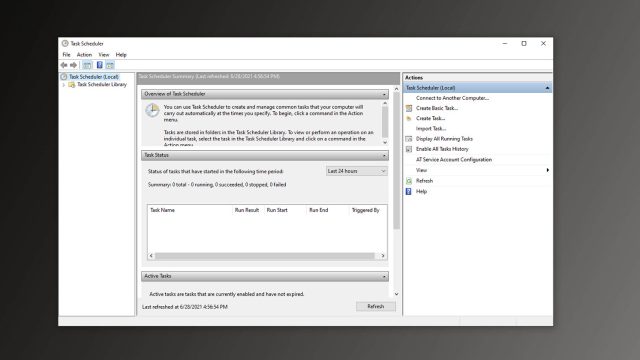Expand the Task Scheduler Library node arrow
The height and width of the screenshot is (360, 640).
pyautogui.click(x=64, y=85)
